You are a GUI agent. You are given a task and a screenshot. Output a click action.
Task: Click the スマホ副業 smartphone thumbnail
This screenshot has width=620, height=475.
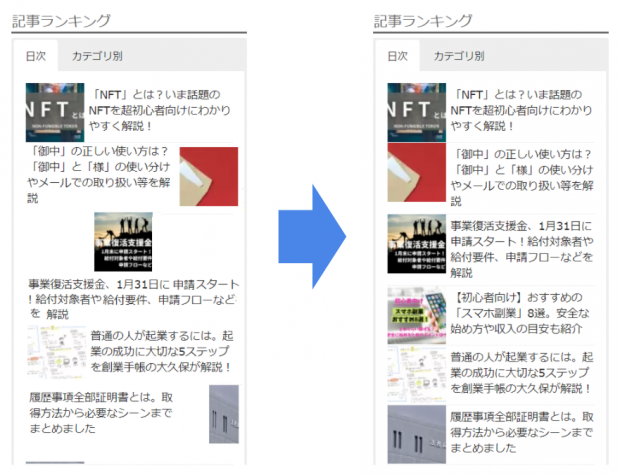(x=416, y=314)
